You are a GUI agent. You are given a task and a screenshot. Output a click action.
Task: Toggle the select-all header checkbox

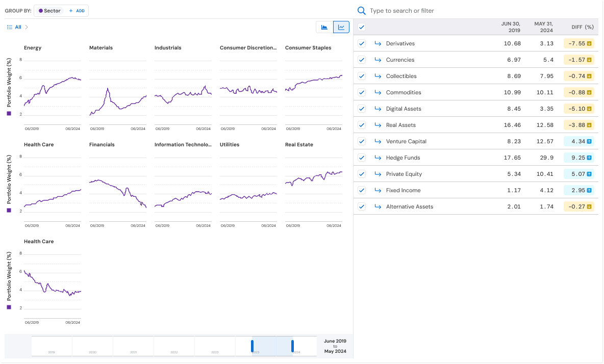coord(361,27)
